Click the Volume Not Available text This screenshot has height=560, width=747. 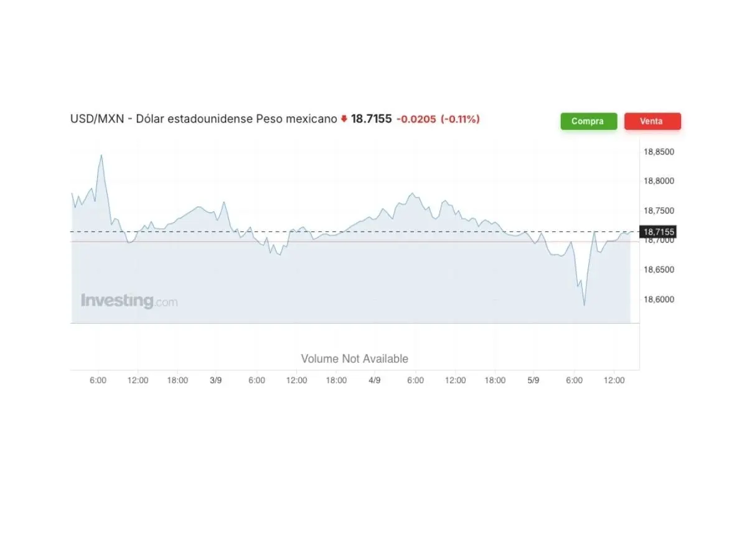tap(354, 359)
